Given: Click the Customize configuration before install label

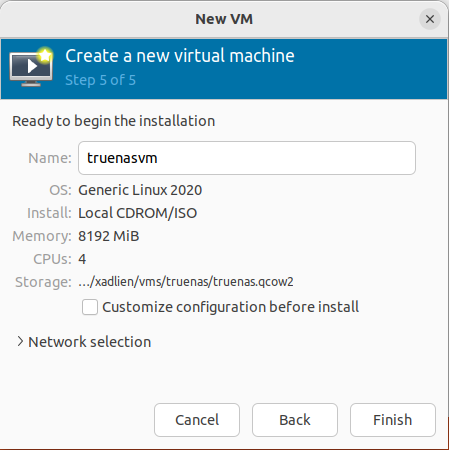Looking at the screenshot, I should pos(230,307).
